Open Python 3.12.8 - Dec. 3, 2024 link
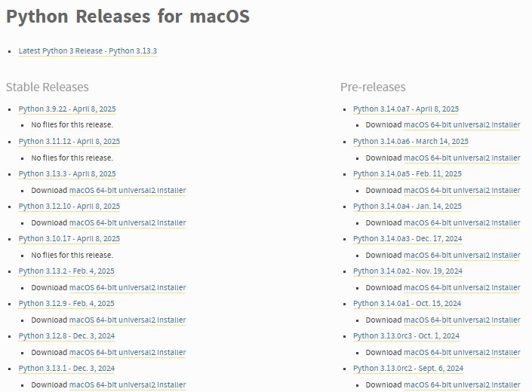Screen dimensions: 532x392 pyautogui.click(x=66, y=336)
